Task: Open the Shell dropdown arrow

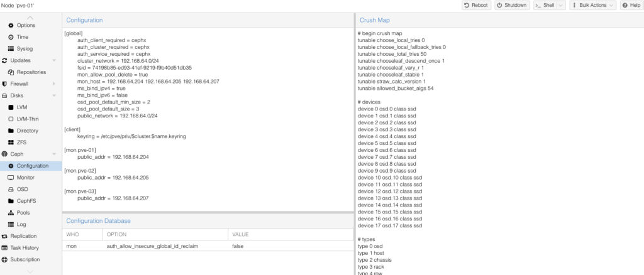Action: [560, 5]
